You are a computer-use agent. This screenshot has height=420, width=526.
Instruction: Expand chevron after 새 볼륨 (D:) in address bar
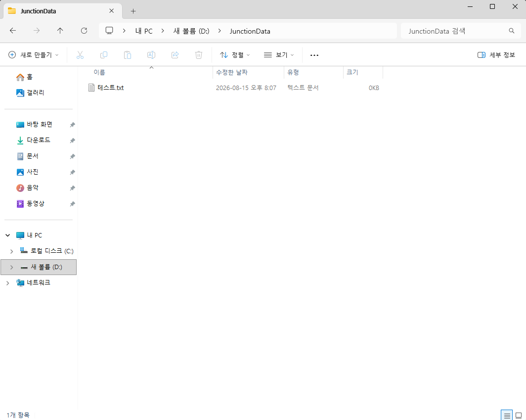point(219,31)
